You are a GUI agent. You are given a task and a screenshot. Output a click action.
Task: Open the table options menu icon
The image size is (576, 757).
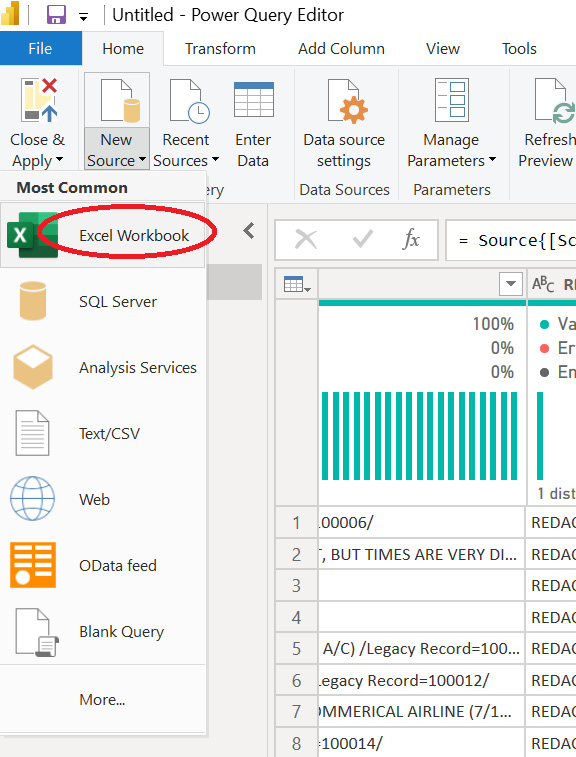pos(297,285)
